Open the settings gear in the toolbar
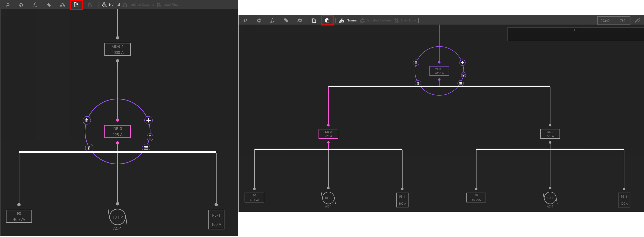Viewport: 644px width, 237px height. click(x=21, y=5)
